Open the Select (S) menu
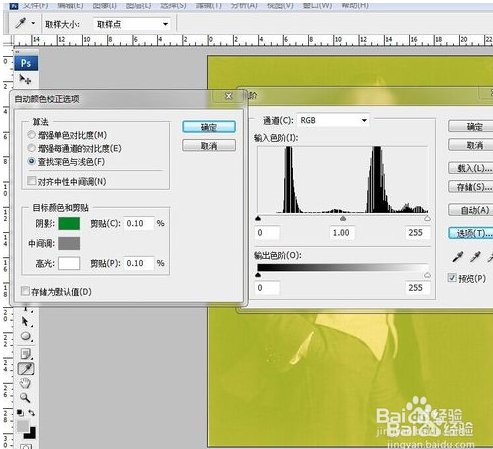This screenshot has width=493, height=449. point(173,5)
